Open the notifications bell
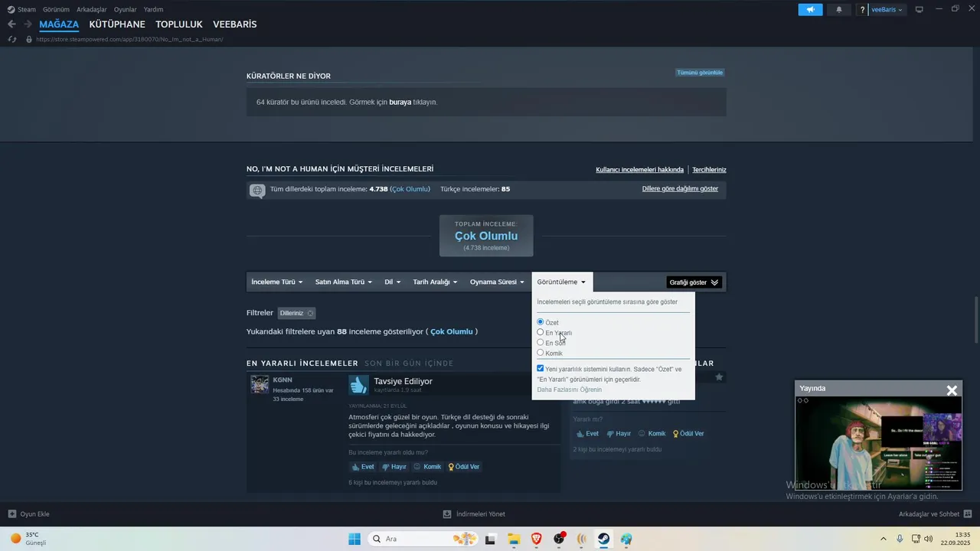Viewport: 980px width, 551px height. pos(838,9)
